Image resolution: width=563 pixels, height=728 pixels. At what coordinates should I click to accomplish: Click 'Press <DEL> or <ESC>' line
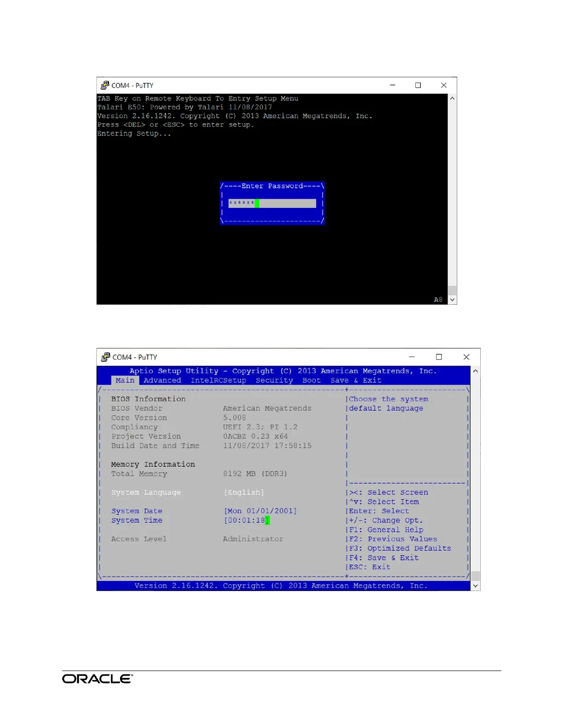tap(175, 125)
